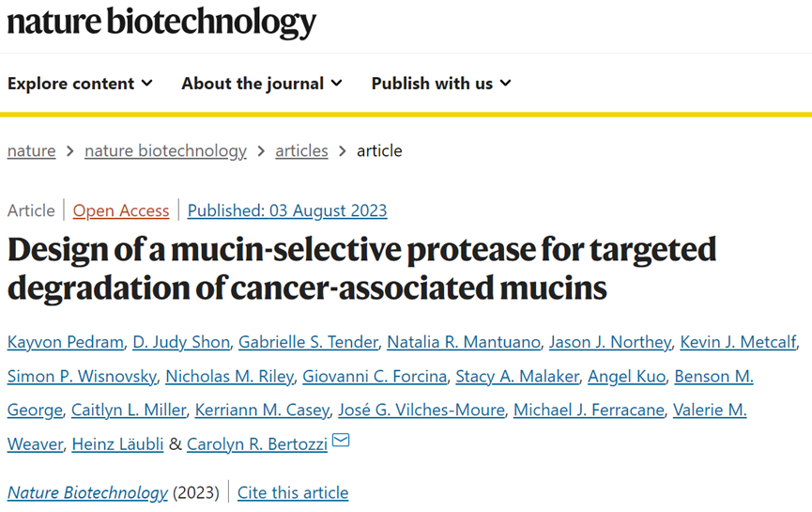Select author Heinz Läubli
The image size is (812, 512).
tap(117, 444)
